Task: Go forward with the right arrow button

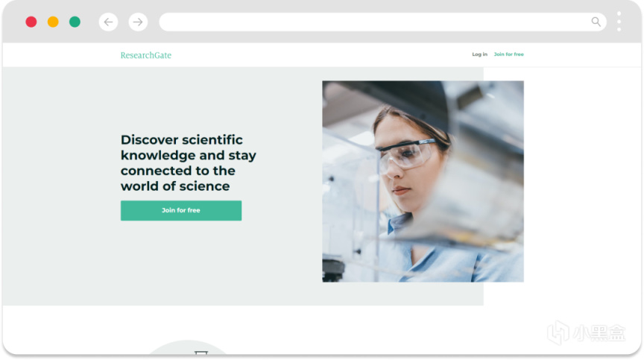Action: (x=138, y=22)
